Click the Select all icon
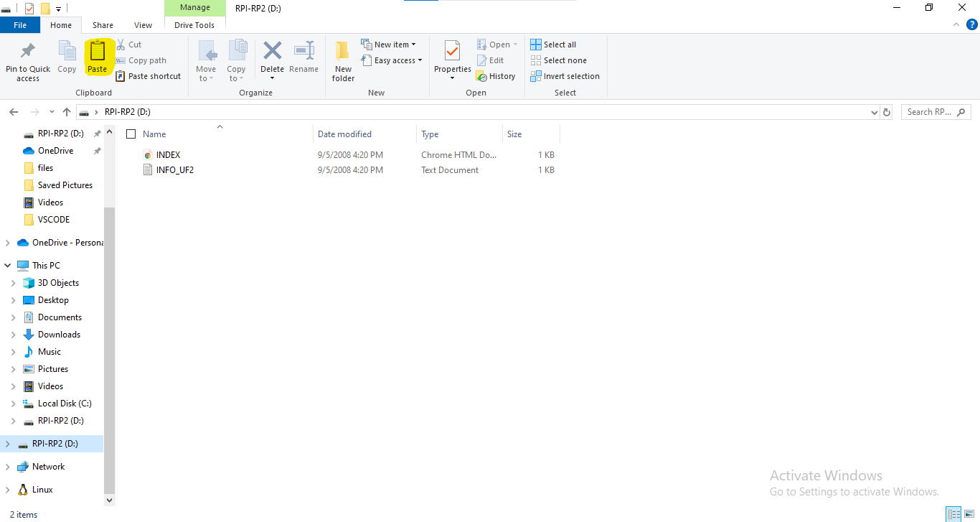Image resolution: width=980 pixels, height=522 pixels. pos(536,45)
